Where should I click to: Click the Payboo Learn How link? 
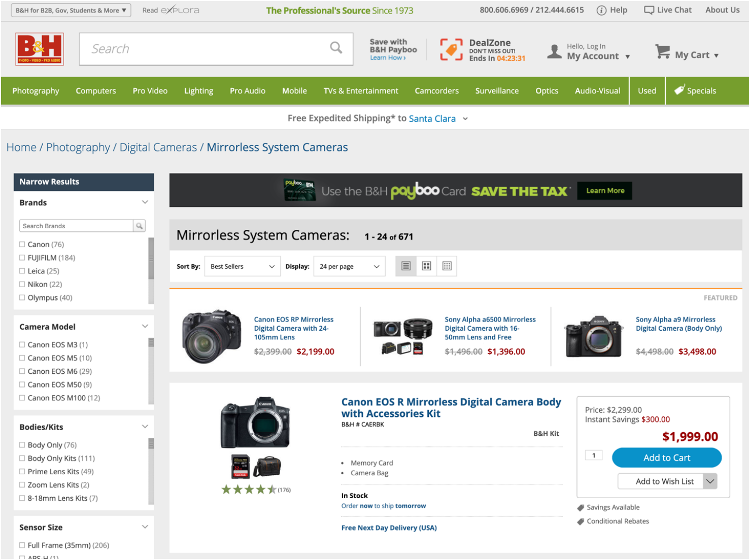pos(388,58)
